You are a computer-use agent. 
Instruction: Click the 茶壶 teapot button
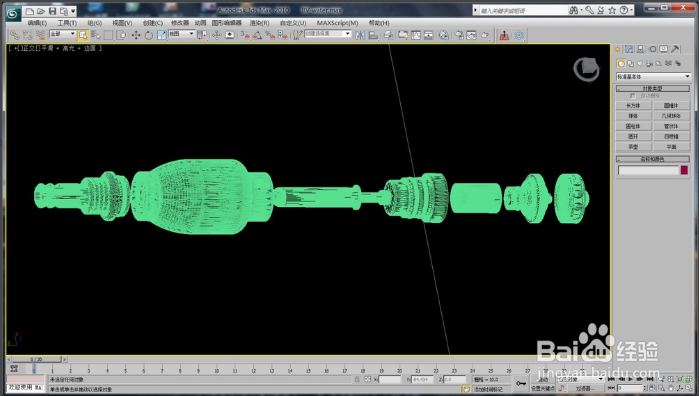click(x=633, y=147)
